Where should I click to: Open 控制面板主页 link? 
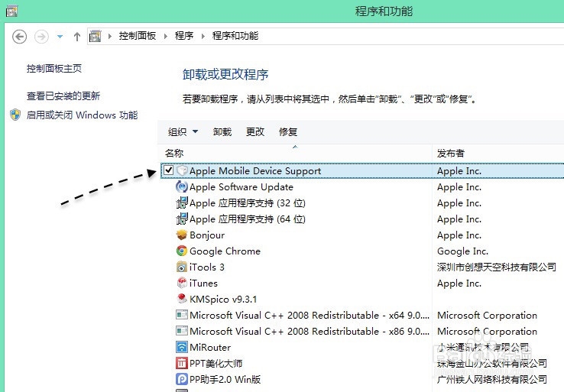54,68
